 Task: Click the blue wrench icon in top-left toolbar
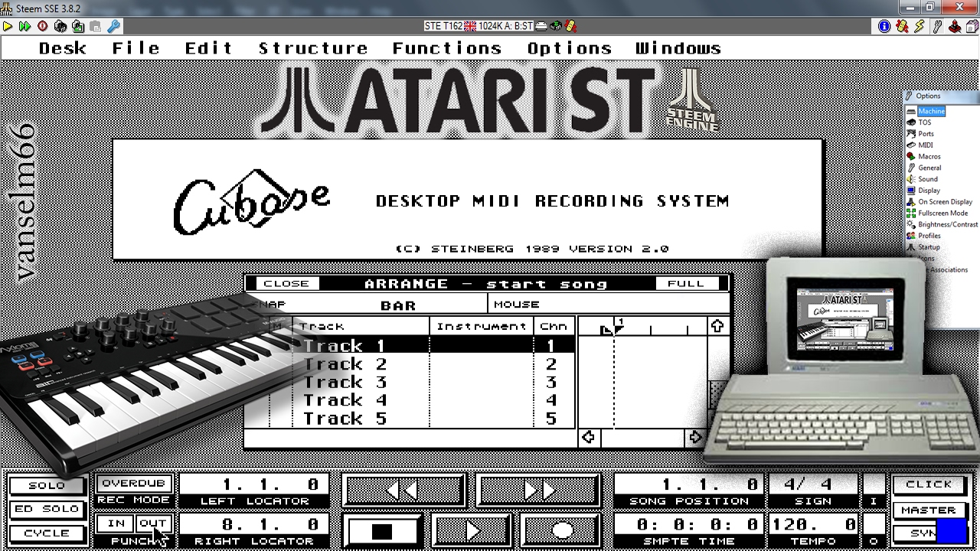[114, 26]
